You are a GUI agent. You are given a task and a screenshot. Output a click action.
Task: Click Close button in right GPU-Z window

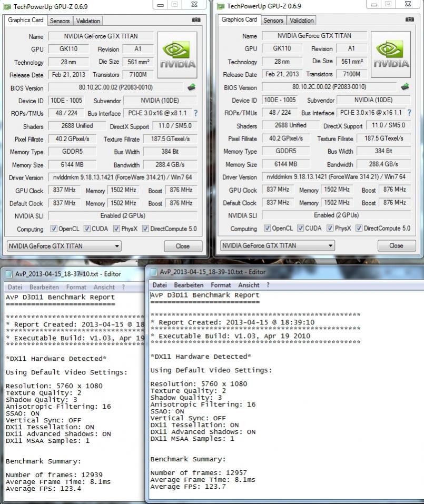tap(397, 245)
